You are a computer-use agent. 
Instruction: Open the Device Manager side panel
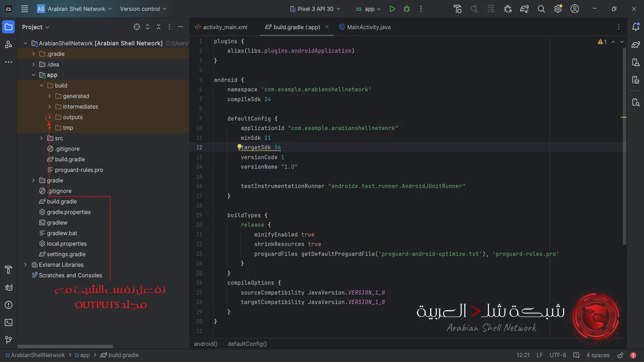tap(636, 62)
